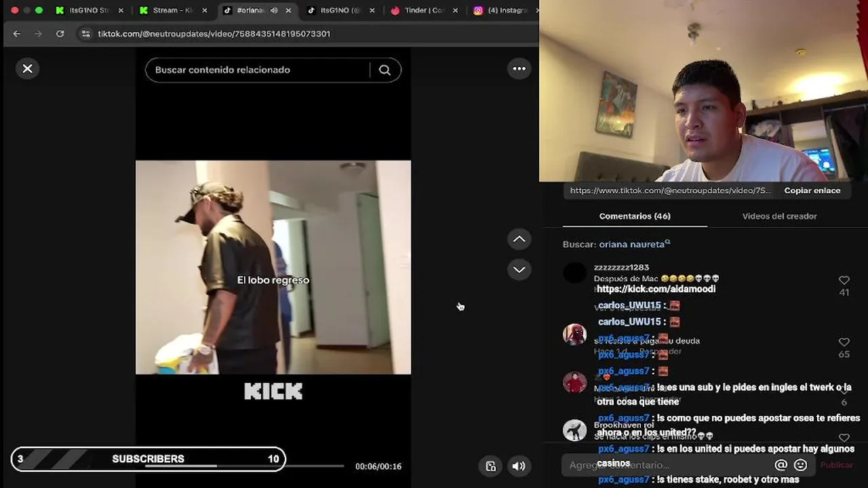The image size is (868, 488).
Task: Select the Videos del creador tab
Action: [x=779, y=216]
